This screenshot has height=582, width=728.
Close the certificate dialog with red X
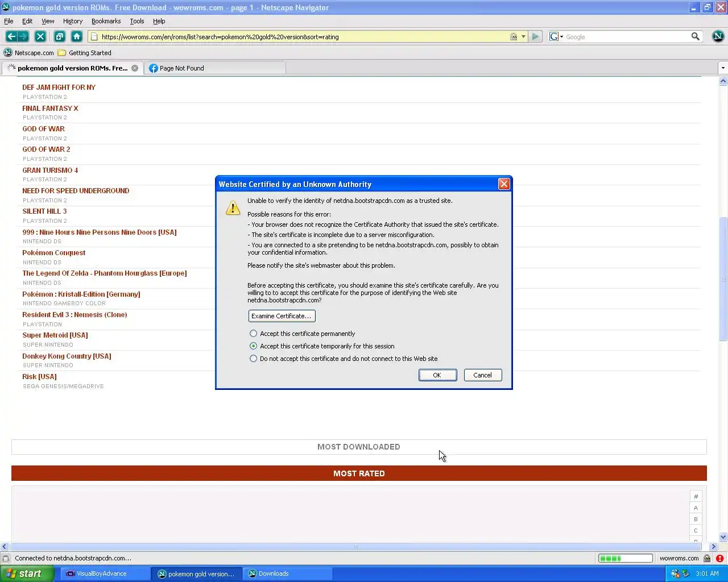(504, 184)
